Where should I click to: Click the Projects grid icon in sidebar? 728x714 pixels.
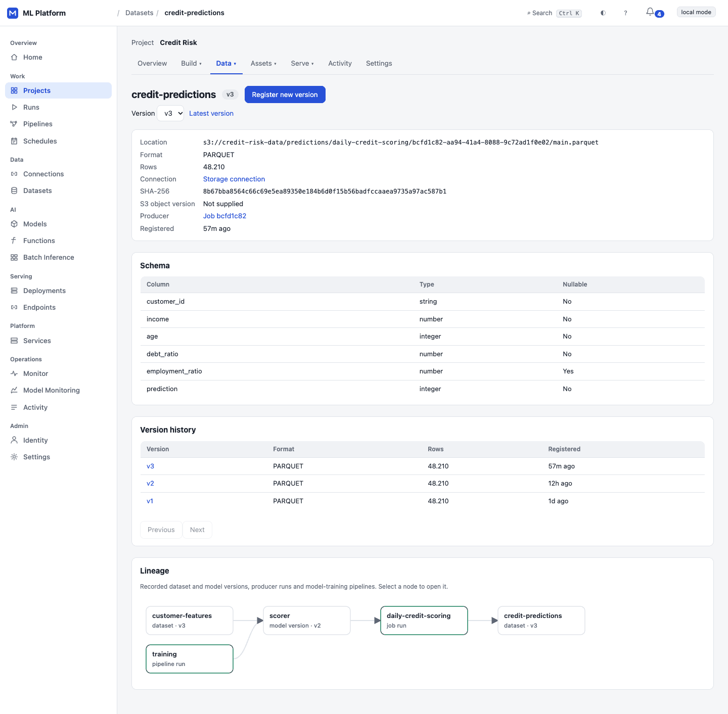(14, 90)
